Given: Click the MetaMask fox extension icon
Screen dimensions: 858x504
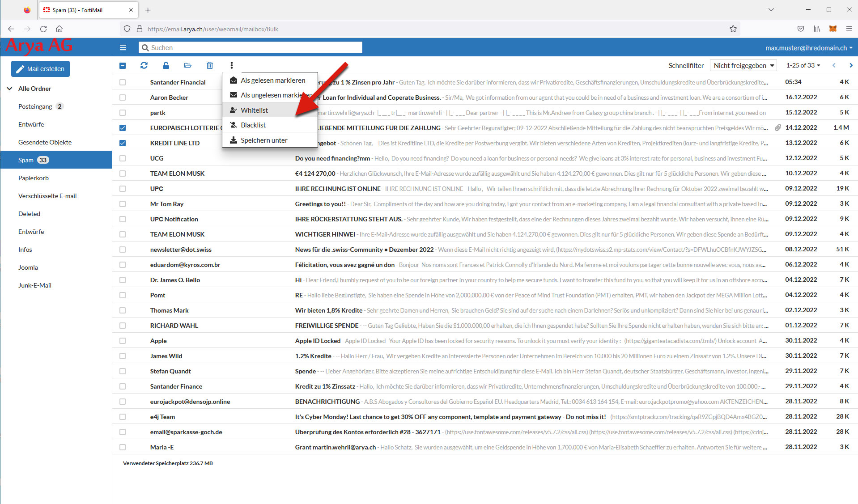Looking at the screenshot, I should pyautogui.click(x=833, y=29).
